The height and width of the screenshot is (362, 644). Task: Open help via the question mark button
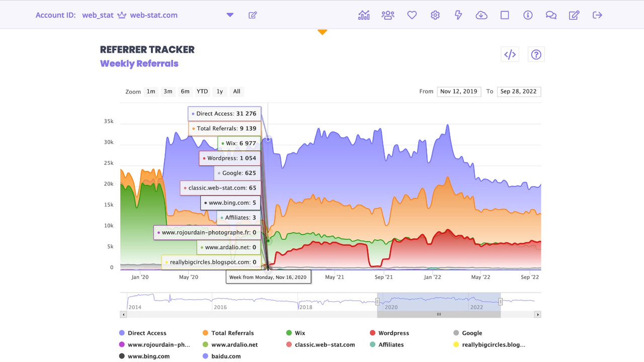[536, 54]
